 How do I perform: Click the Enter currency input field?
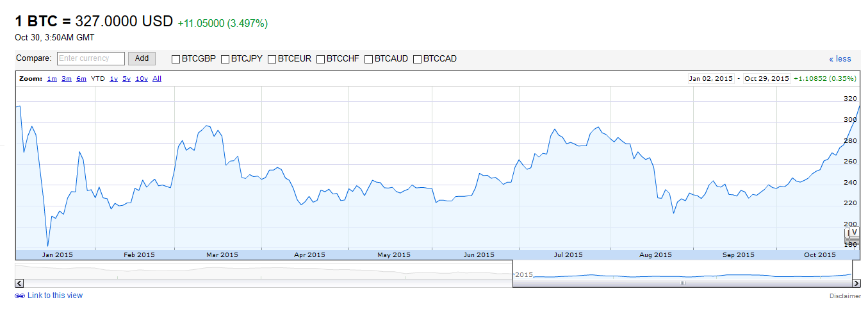91,58
